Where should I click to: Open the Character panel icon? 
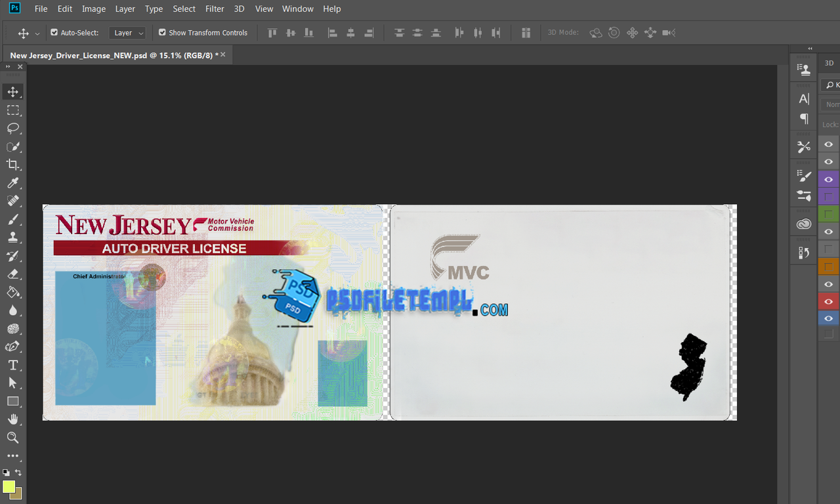[x=804, y=99]
